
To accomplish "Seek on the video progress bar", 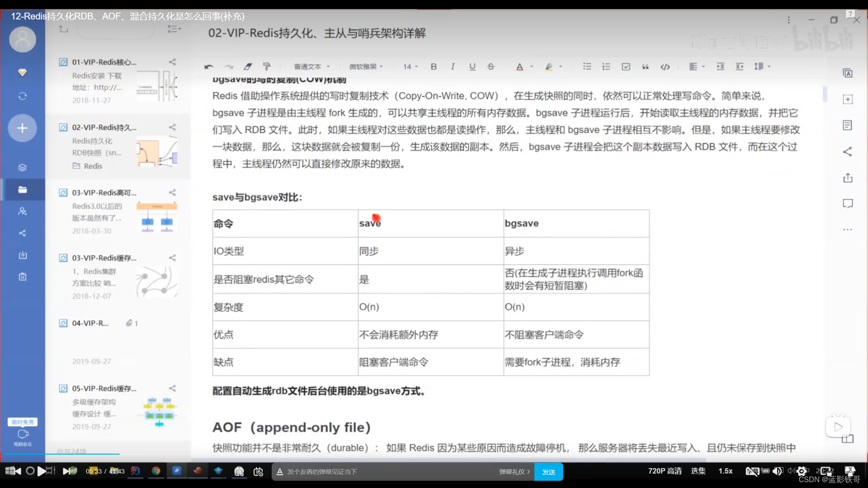I will (x=434, y=454).
